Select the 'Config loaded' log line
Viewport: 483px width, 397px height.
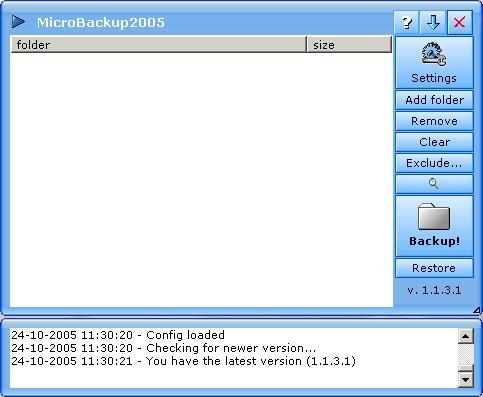tap(118, 335)
